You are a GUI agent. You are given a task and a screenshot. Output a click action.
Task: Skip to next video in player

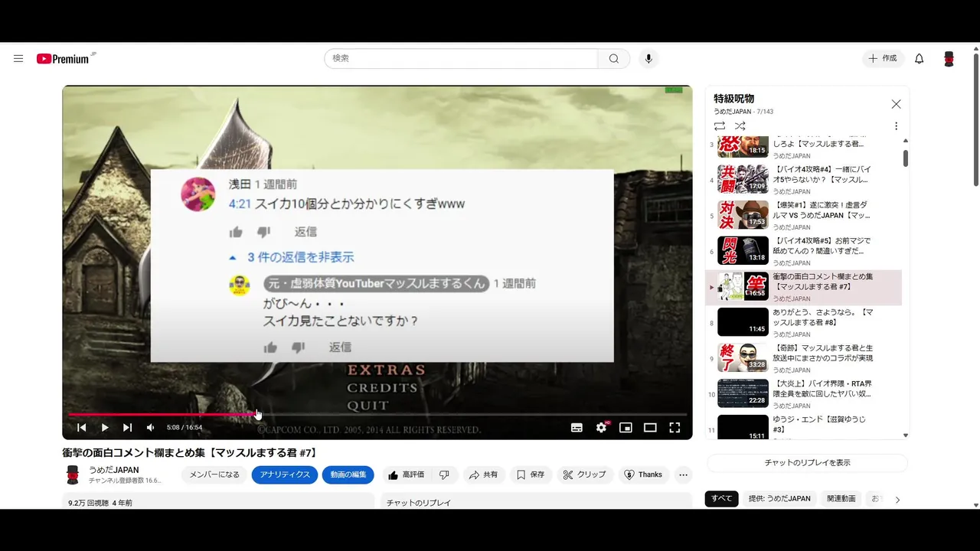128,428
